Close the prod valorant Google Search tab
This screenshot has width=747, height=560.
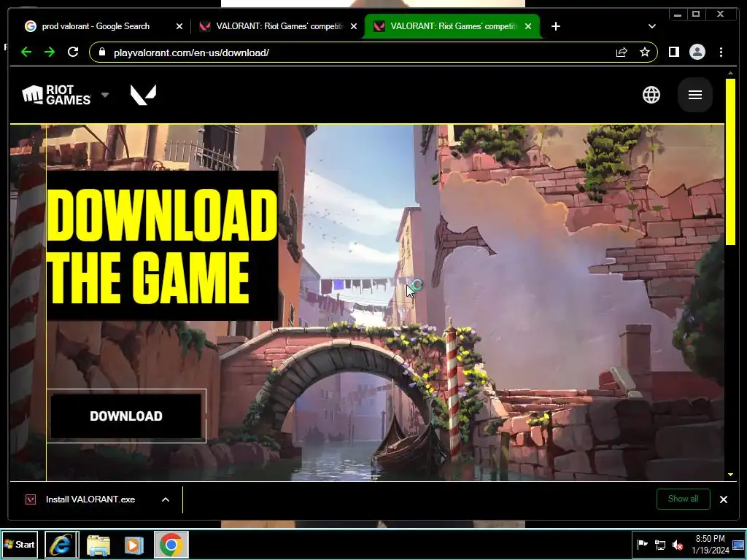tap(179, 27)
